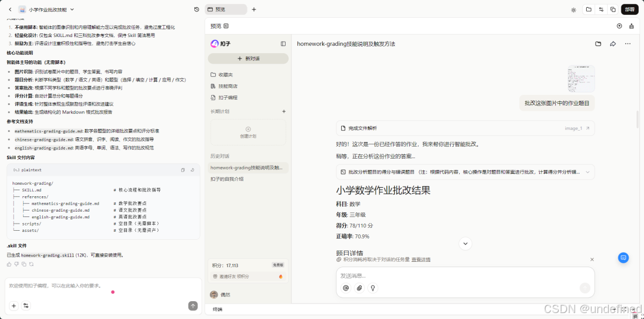This screenshot has width=644, height=319.
Task: Dislike the response with thumbs down
Action: point(17,264)
